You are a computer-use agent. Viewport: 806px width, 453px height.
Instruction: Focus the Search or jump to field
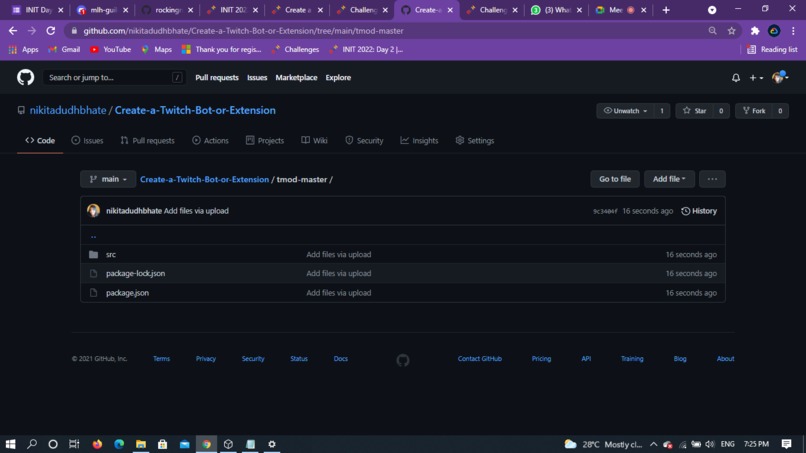(113, 78)
